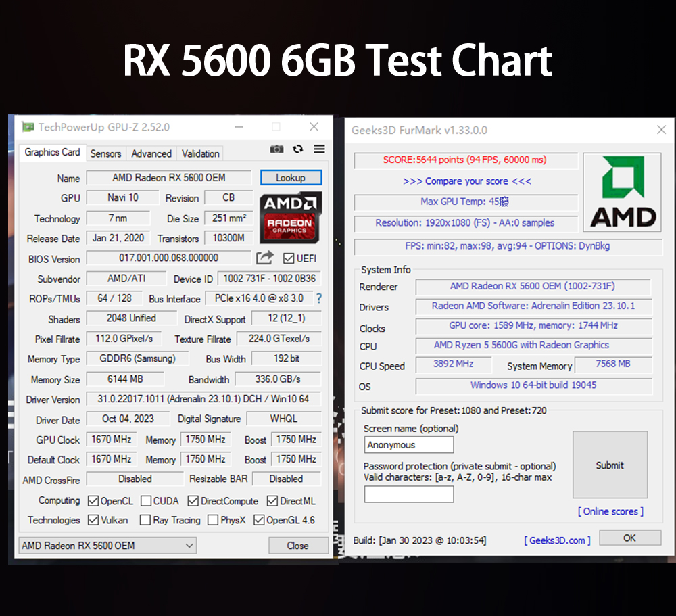Toggle the DirectCompute checkbox
676x616 pixels.
(193, 501)
